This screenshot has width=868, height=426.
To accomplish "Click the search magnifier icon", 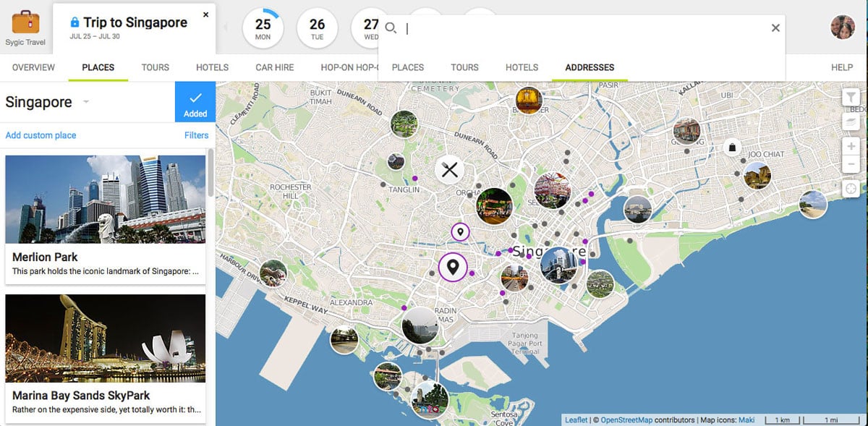I will pos(391,28).
